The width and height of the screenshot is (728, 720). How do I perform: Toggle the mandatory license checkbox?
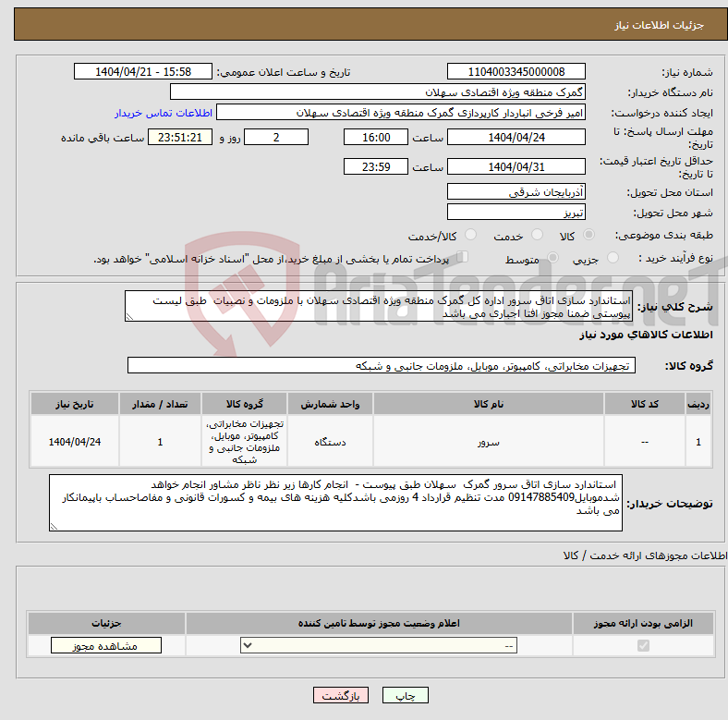[x=643, y=646]
